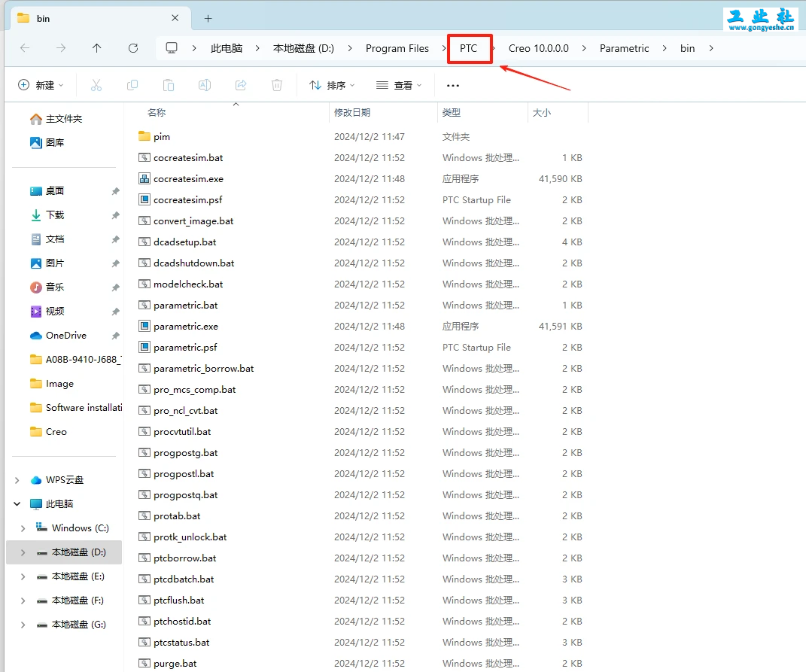Viewport: 806px width, 672px height.
Task: Open the 查看 view dropdown
Action: [398, 85]
